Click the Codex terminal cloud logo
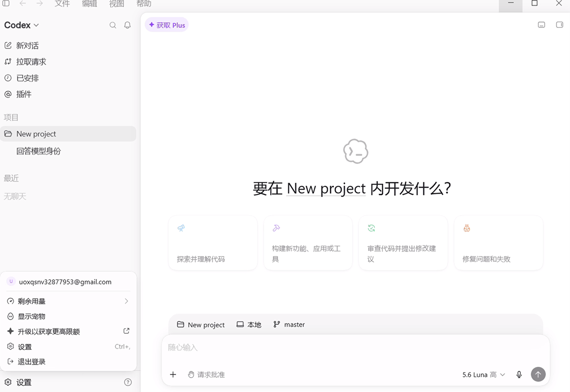This screenshot has height=392, width=570. point(356,151)
